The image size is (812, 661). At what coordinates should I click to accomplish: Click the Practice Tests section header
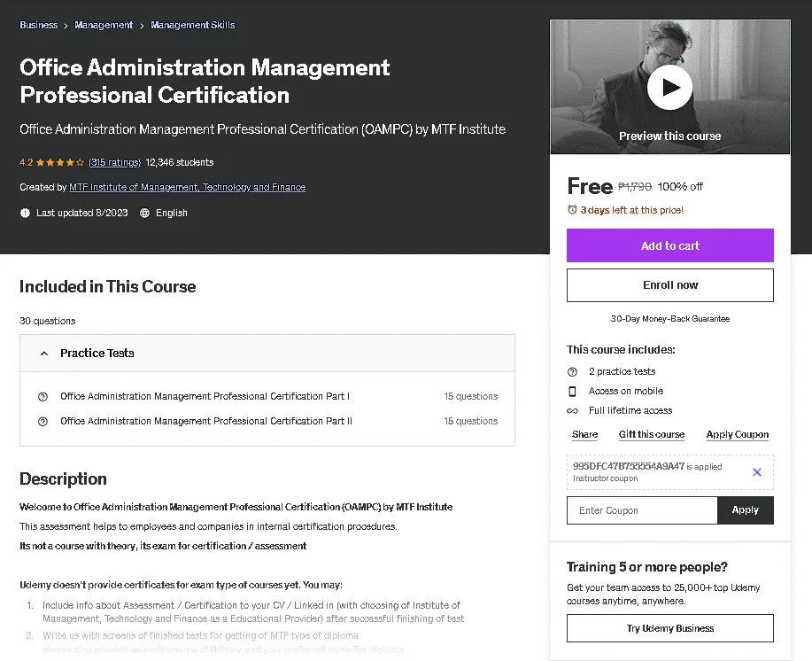[267, 354]
